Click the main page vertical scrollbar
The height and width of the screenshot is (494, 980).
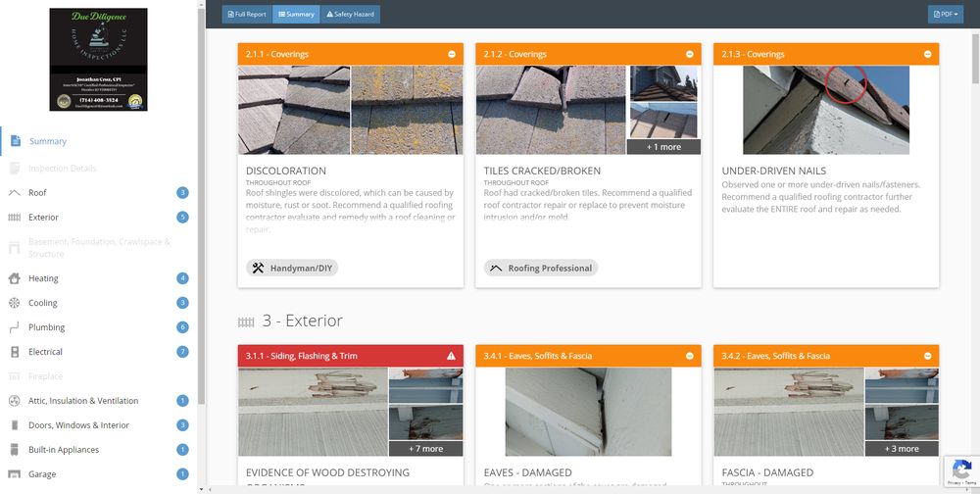coord(976,56)
